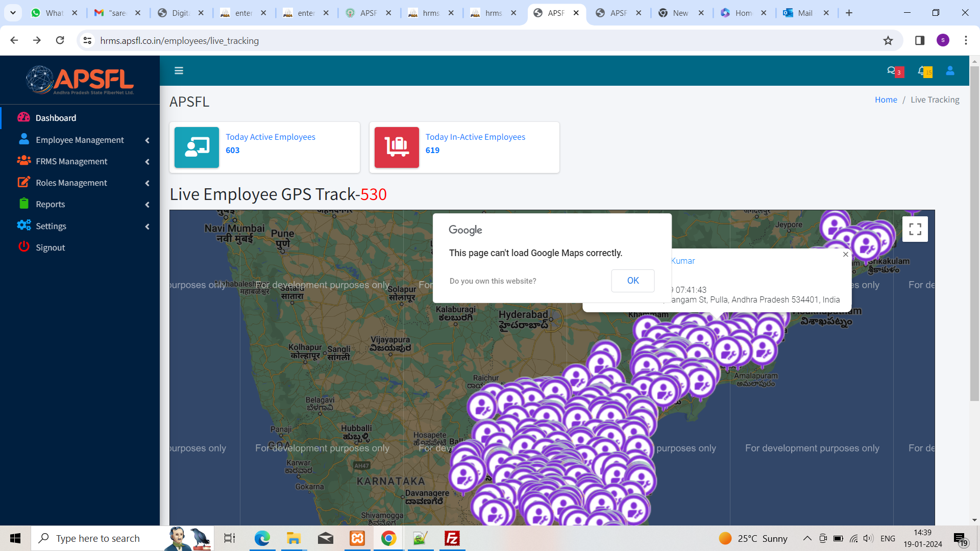The image size is (980, 551).
Task: Click the APSFL logo
Action: (80, 80)
